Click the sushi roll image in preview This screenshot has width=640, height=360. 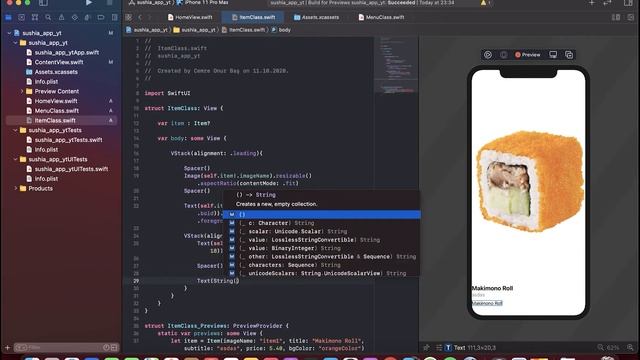tap(530, 181)
